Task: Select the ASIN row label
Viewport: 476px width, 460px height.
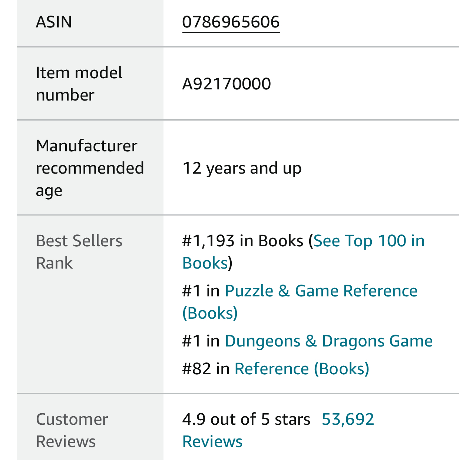Action: [x=54, y=22]
